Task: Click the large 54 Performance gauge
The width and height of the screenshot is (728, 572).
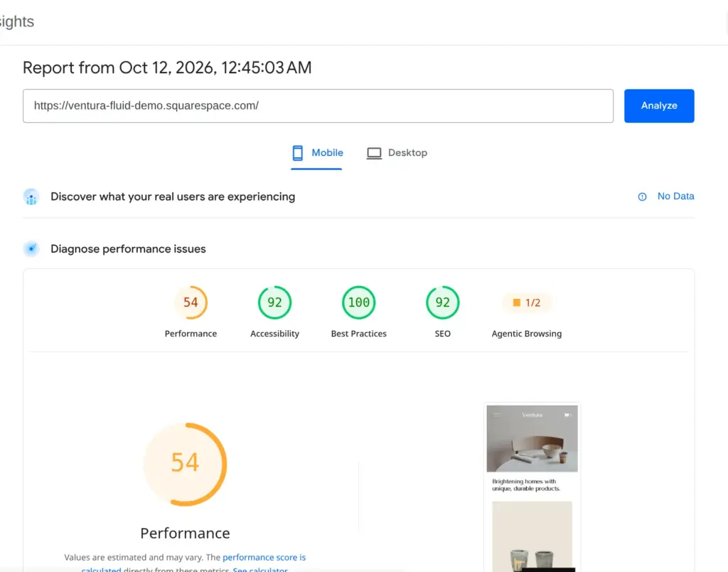Action: pyautogui.click(x=186, y=464)
